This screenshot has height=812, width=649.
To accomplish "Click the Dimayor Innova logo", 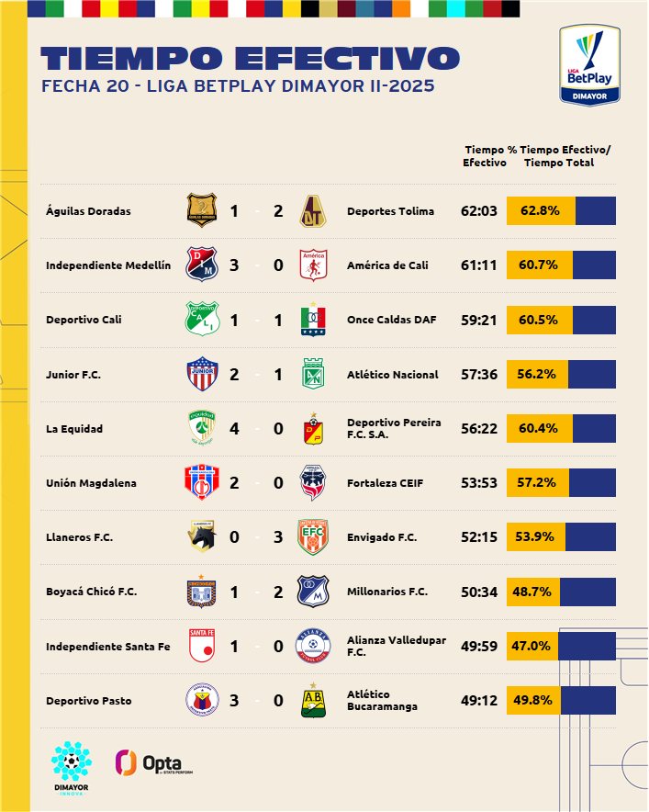I will tap(71, 769).
